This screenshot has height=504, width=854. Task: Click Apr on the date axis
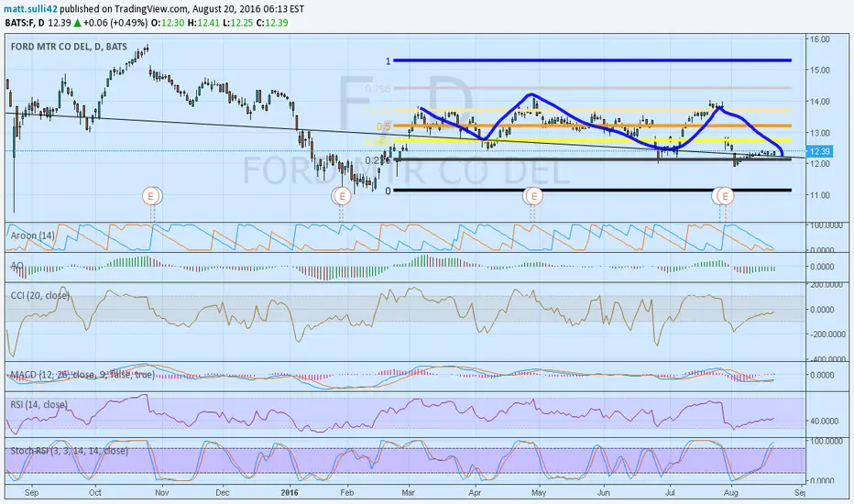tap(475, 493)
